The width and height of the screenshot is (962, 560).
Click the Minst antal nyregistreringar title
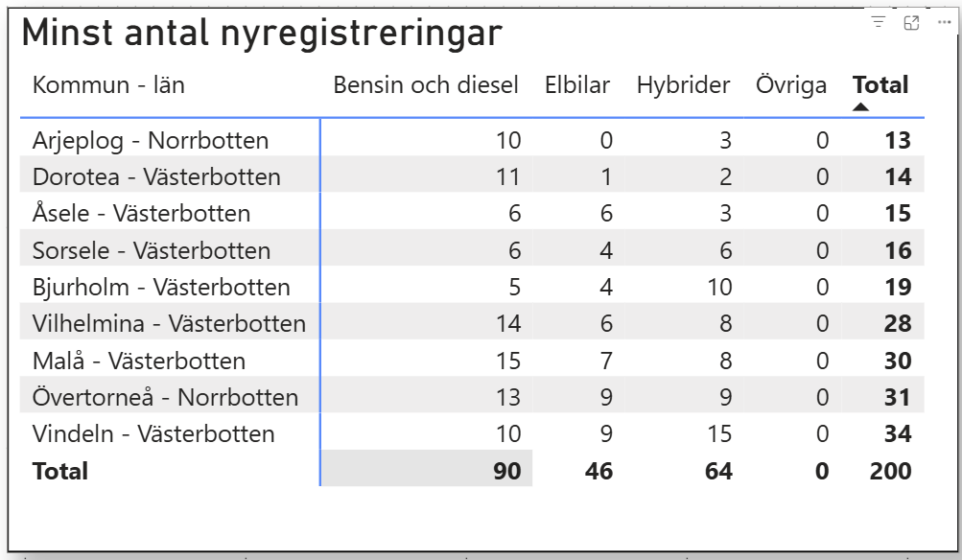click(x=262, y=34)
